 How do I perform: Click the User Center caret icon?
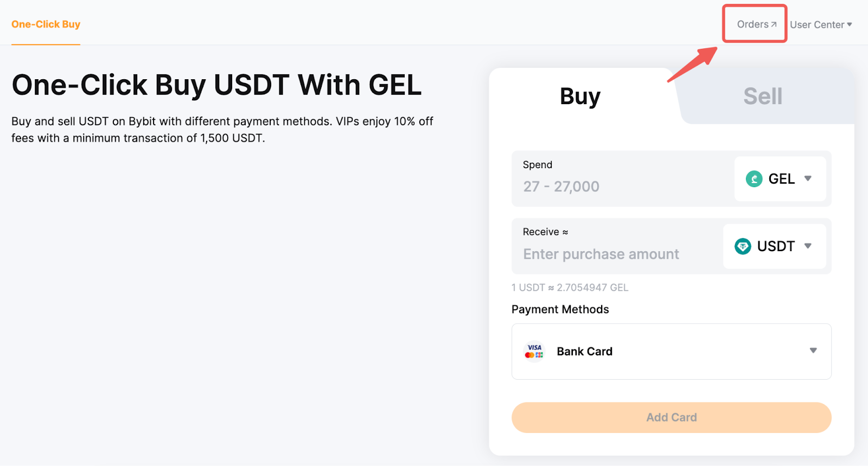850,24
